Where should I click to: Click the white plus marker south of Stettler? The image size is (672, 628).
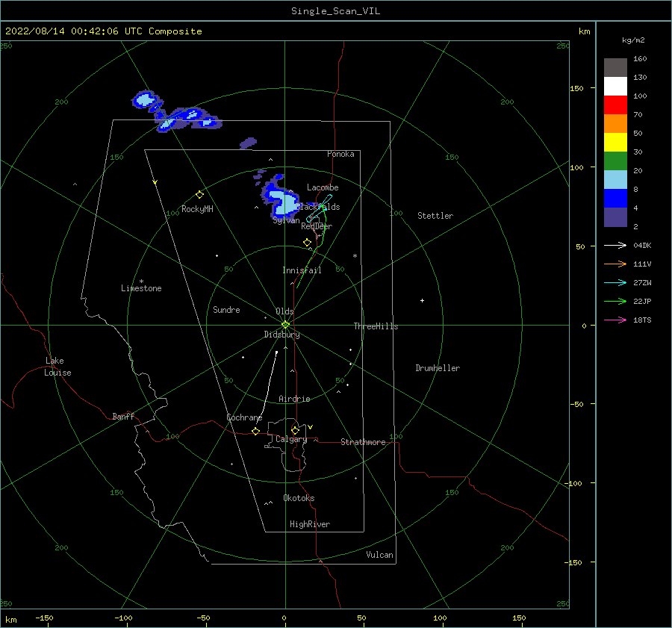click(422, 300)
